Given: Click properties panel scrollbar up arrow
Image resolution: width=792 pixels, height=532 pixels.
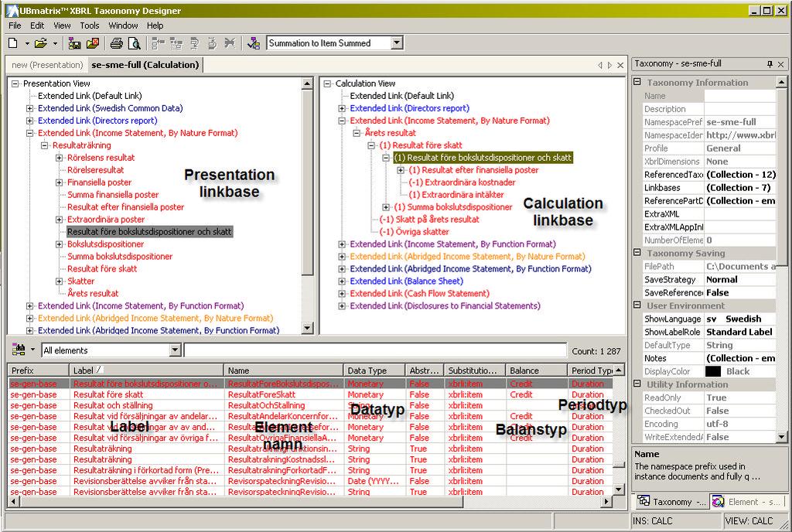Looking at the screenshot, I should pos(781,82).
